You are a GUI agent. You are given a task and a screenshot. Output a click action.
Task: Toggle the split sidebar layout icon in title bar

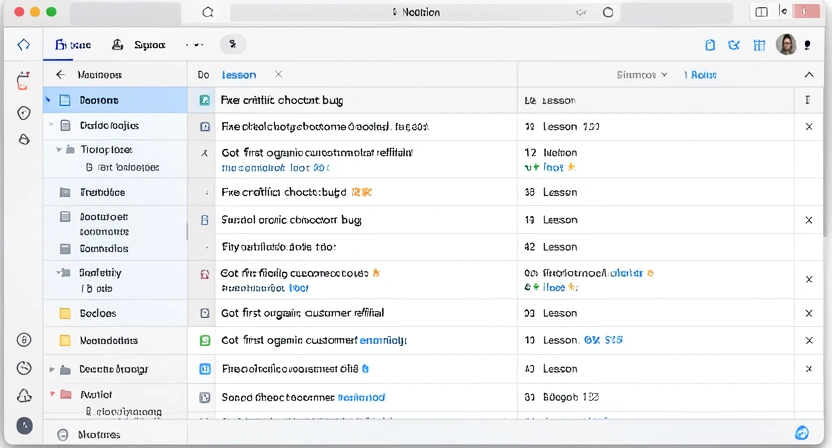(761, 12)
